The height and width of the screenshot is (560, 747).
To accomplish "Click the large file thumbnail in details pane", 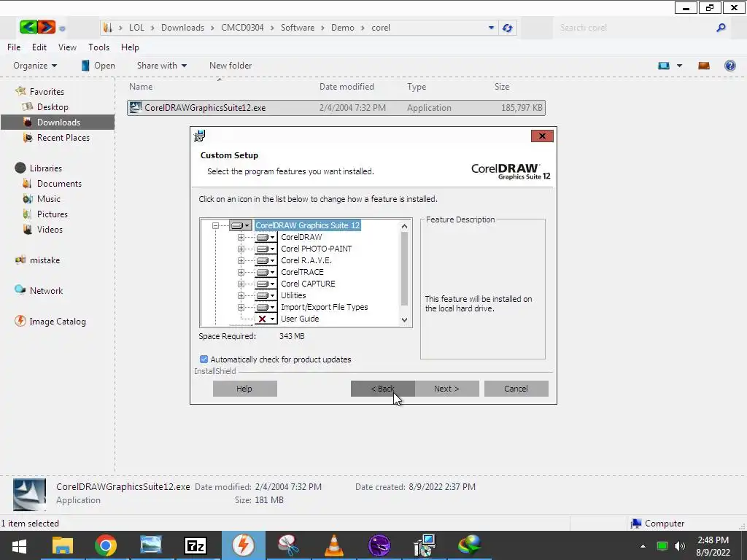I will point(29,494).
